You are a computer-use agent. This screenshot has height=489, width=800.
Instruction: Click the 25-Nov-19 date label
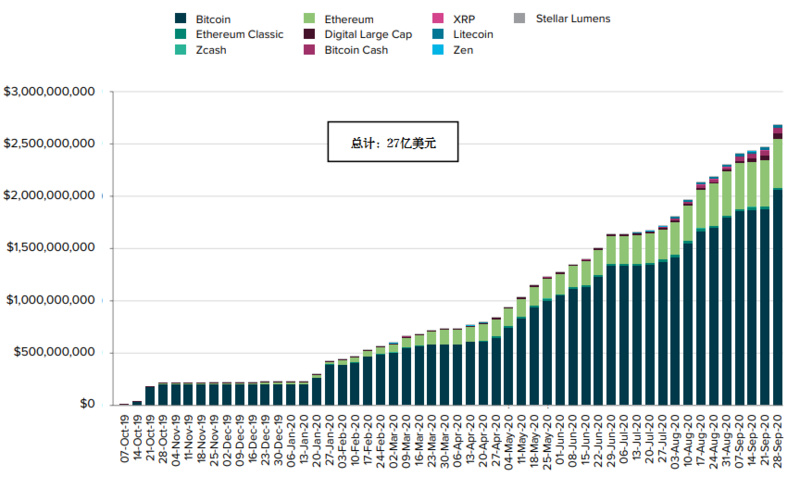pyautogui.click(x=214, y=440)
